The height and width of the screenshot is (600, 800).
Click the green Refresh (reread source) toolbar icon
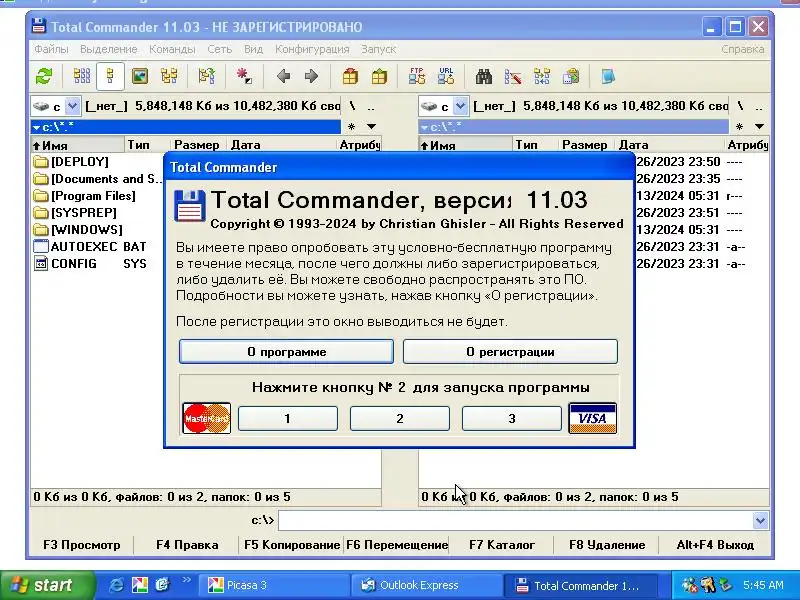44,77
